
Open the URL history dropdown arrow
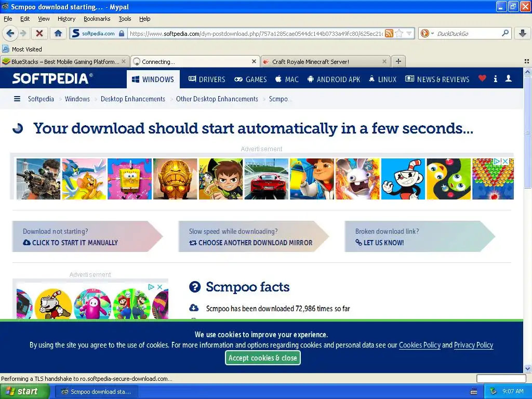pyautogui.click(x=409, y=33)
